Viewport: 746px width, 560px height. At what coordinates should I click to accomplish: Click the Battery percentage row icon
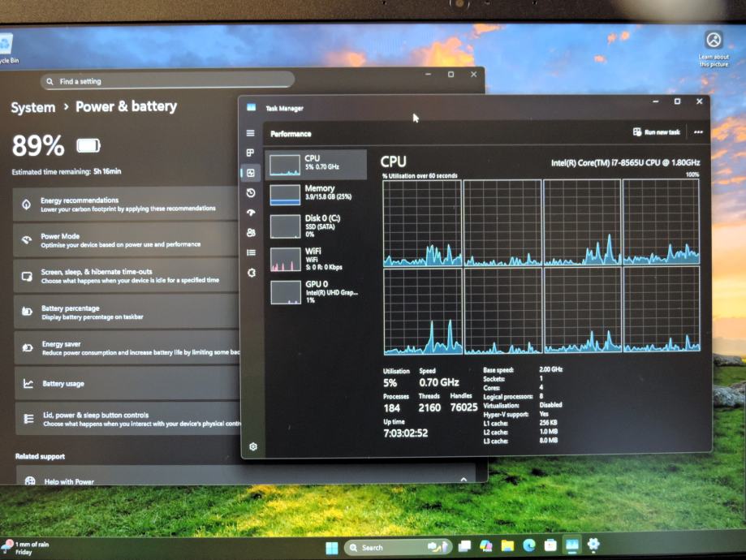point(27,312)
